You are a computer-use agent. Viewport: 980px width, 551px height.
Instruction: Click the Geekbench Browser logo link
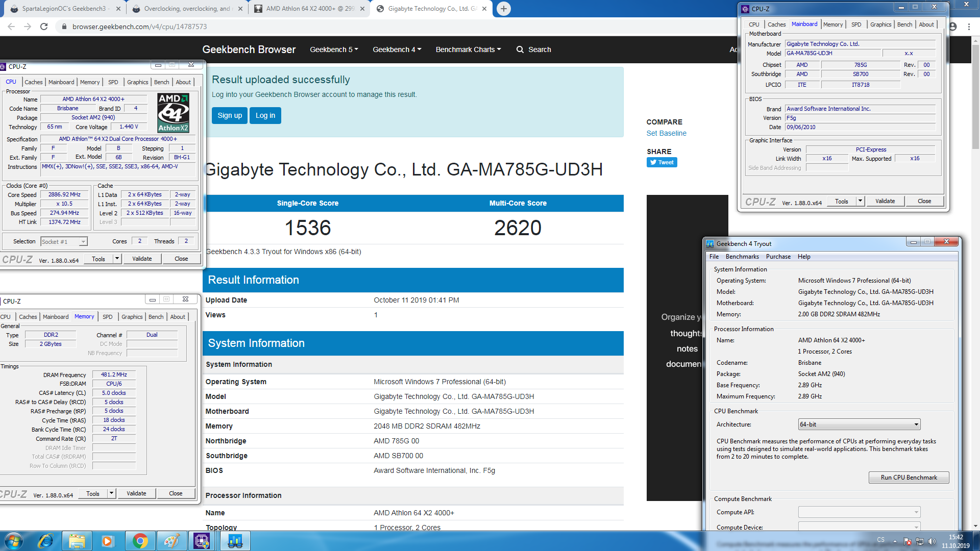pyautogui.click(x=249, y=49)
